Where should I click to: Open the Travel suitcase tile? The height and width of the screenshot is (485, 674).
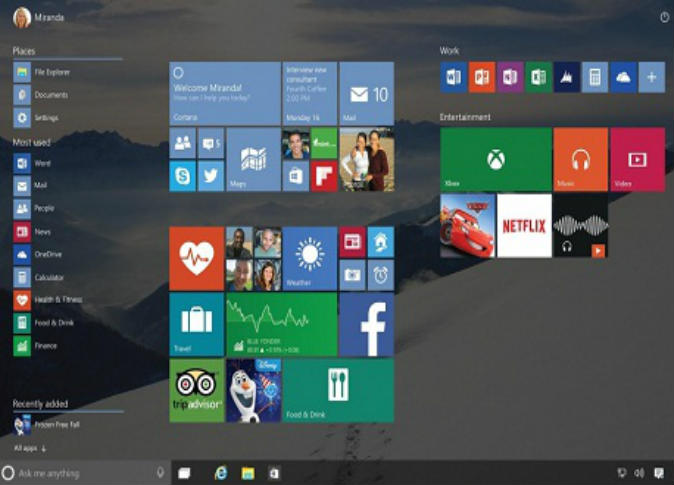click(x=196, y=325)
